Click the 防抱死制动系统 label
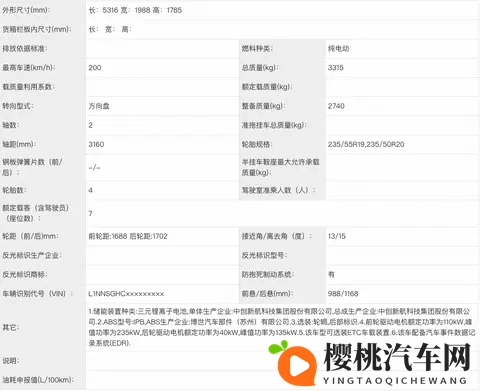480x391 pixels. click(268, 275)
